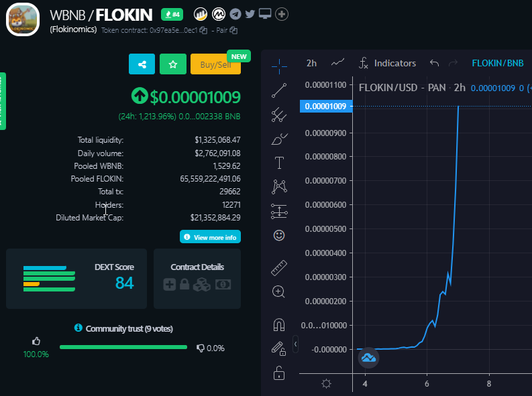Viewport: 532px width, 396px height.
Task: Click the thumbs down vote icon
Action: click(x=201, y=348)
